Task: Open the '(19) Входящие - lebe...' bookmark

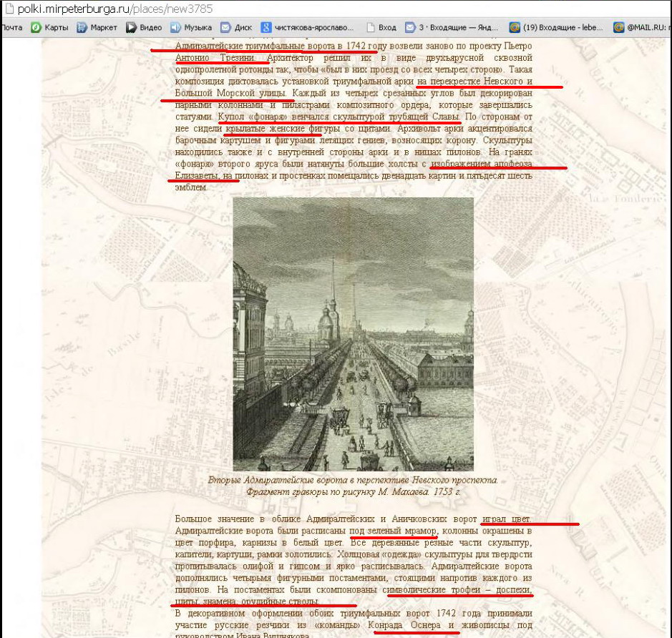Action: [x=556, y=27]
